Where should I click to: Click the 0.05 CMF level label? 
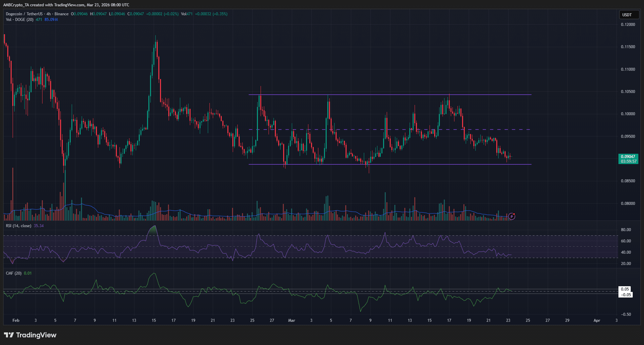(625, 289)
